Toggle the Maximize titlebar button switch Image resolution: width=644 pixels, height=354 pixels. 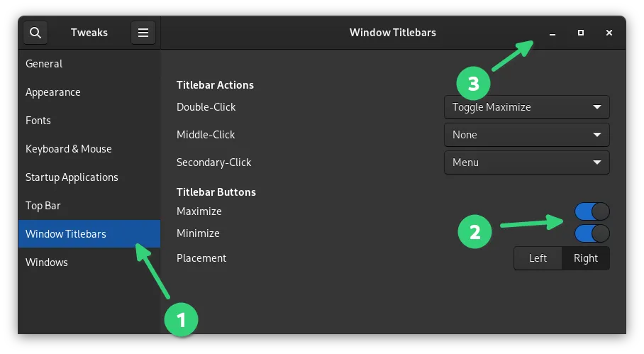(x=592, y=211)
